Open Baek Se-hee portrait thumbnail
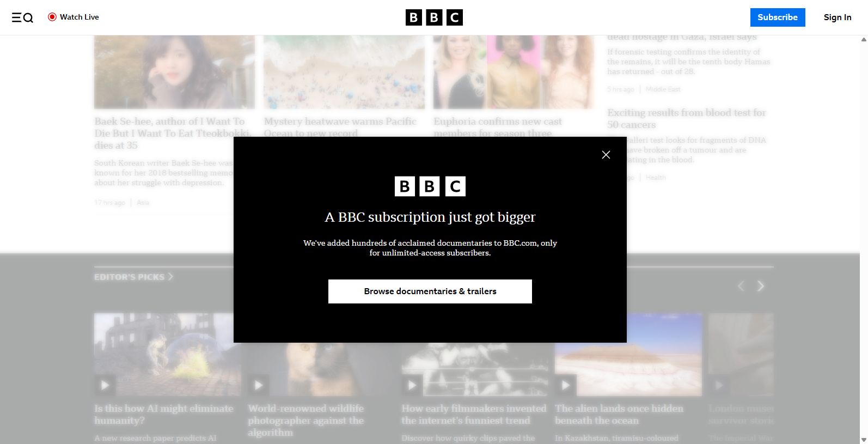 click(174, 72)
